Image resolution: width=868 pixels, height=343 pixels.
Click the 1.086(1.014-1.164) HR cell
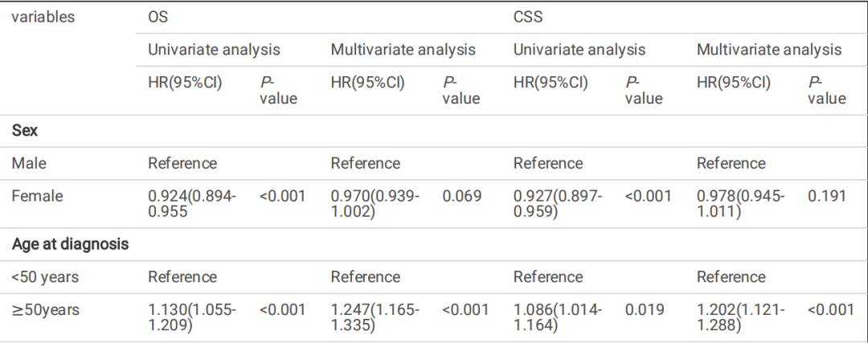(x=557, y=318)
